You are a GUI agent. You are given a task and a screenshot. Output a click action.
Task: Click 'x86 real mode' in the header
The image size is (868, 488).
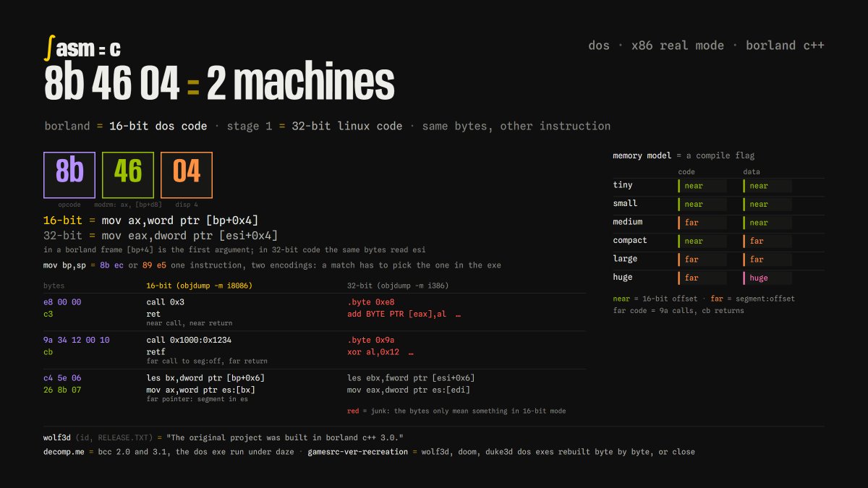pos(678,46)
